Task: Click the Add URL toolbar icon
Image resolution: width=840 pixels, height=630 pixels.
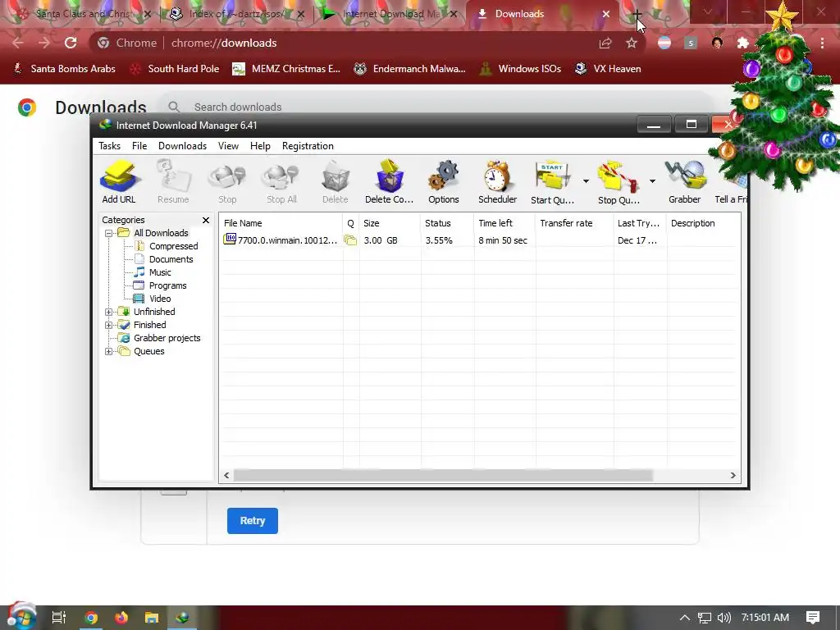Action: [119, 182]
